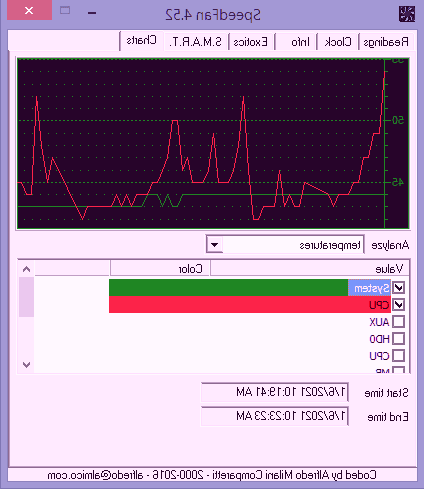Click the disabled maximize button

pyautogui.click(x=65, y=11)
